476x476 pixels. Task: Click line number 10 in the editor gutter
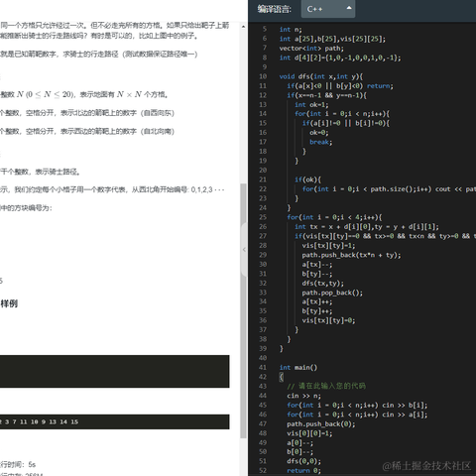tap(263, 76)
